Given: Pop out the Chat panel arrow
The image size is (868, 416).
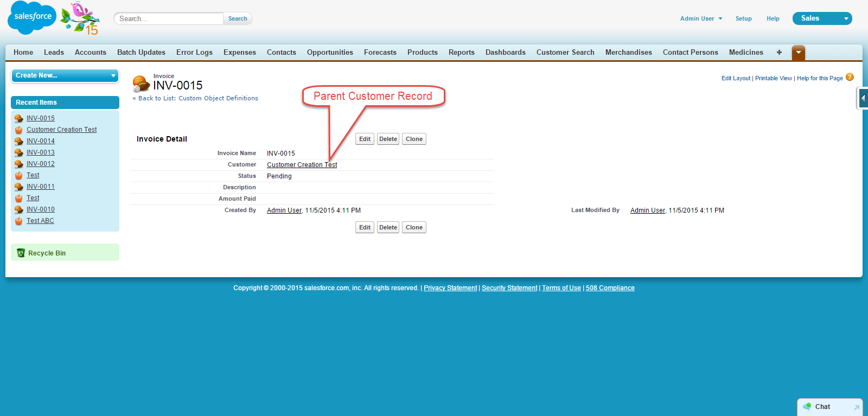Looking at the screenshot, I should (x=856, y=407).
